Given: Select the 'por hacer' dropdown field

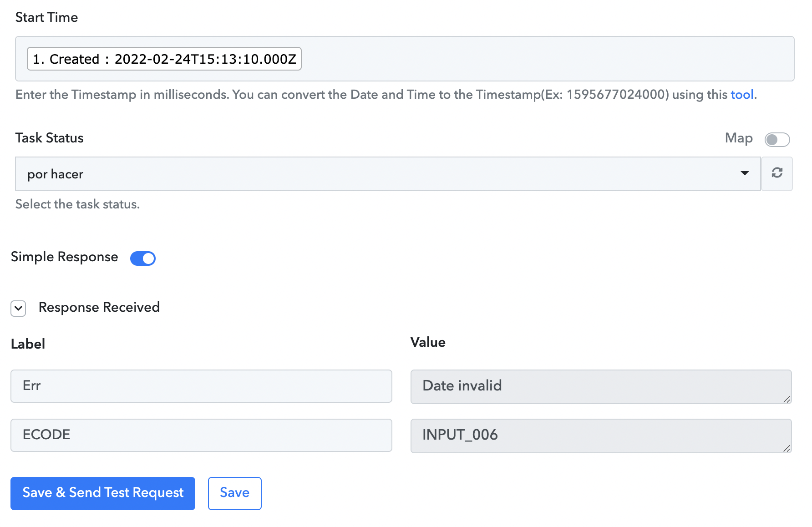Looking at the screenshot, I should point(388,174).
